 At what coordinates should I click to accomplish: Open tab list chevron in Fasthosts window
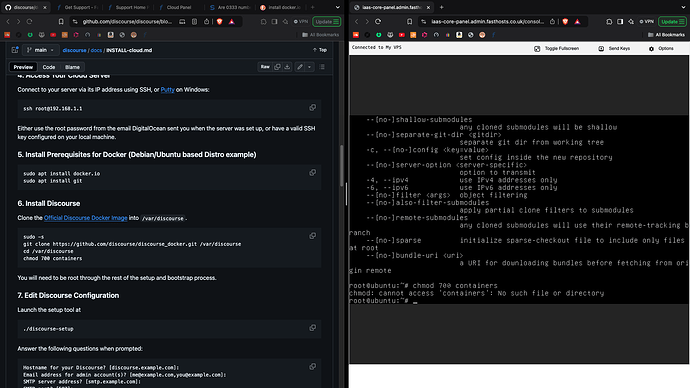(x=683, y=7)
